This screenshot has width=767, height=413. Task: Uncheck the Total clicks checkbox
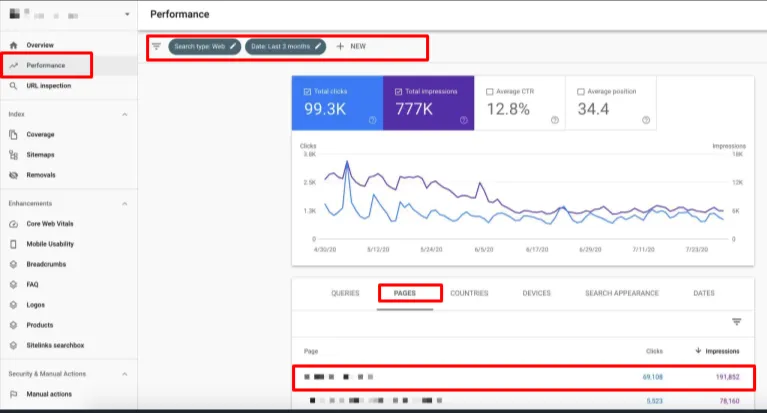(307, 92)
